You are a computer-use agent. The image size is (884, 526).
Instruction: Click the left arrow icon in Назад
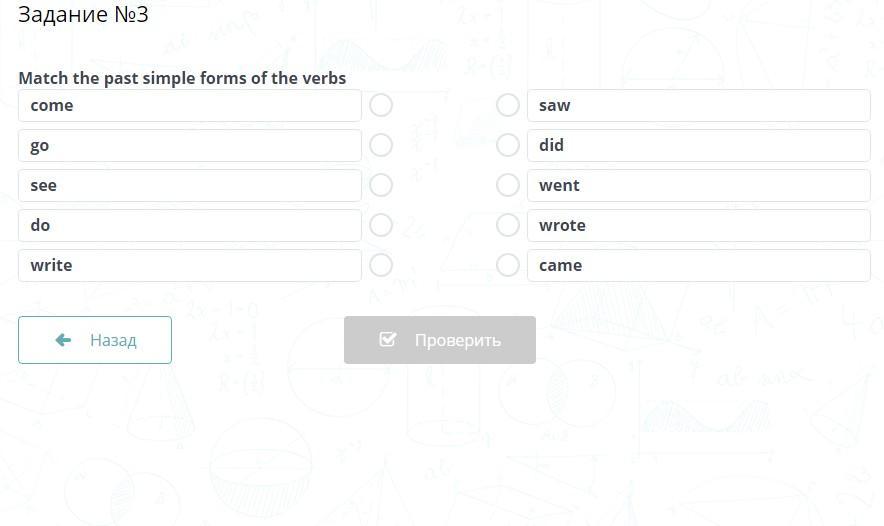pos(63,340)
